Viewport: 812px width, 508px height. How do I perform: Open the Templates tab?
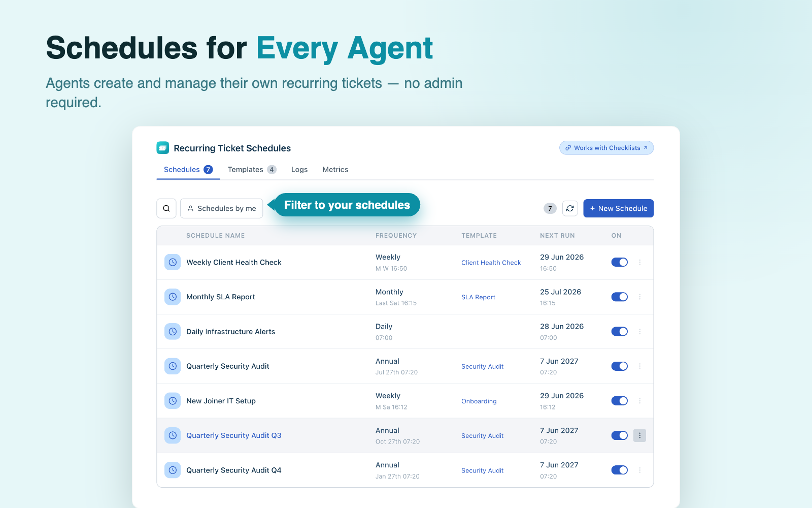coord(252,170)
